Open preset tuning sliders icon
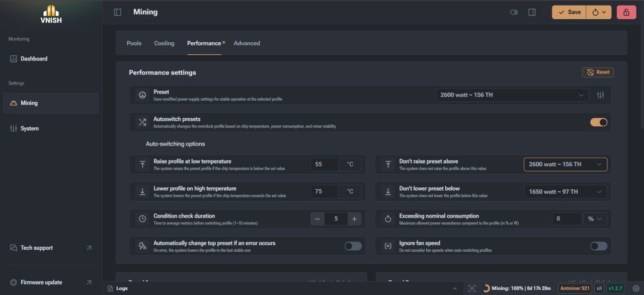The height and width of the screenshot is (295, 644). [600, 95]
